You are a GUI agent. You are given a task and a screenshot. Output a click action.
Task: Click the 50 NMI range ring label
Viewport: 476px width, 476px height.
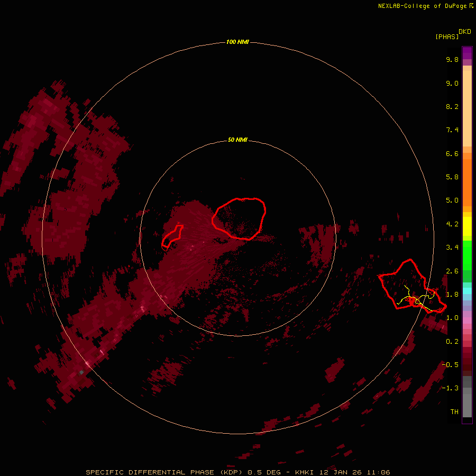237,140
